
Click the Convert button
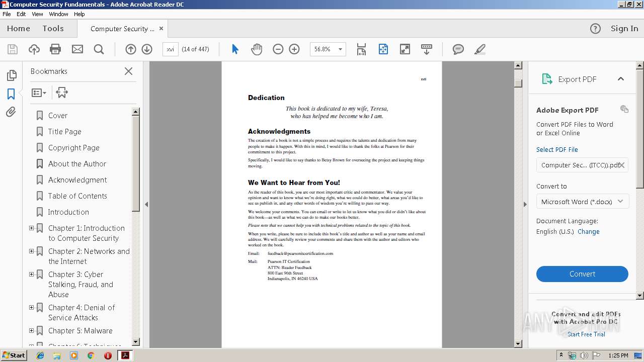582,274
